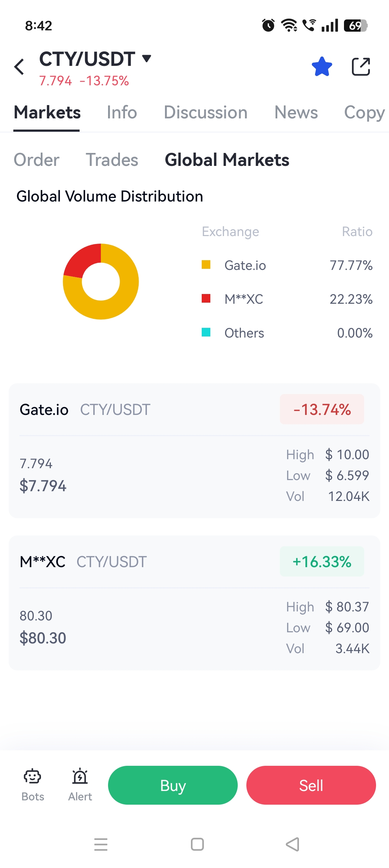The width and height of the screenshot is (389, 868).
Task: Open the share icon
Action: (361, 67)
